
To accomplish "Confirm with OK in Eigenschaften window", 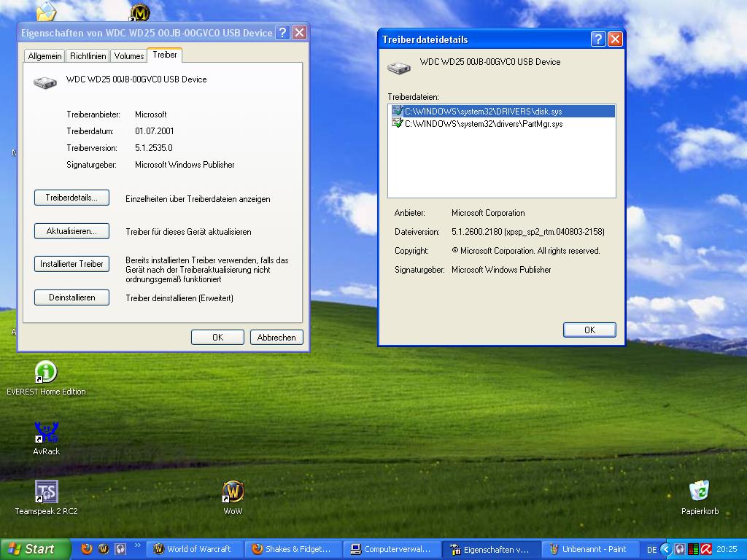I will point(217,337).
